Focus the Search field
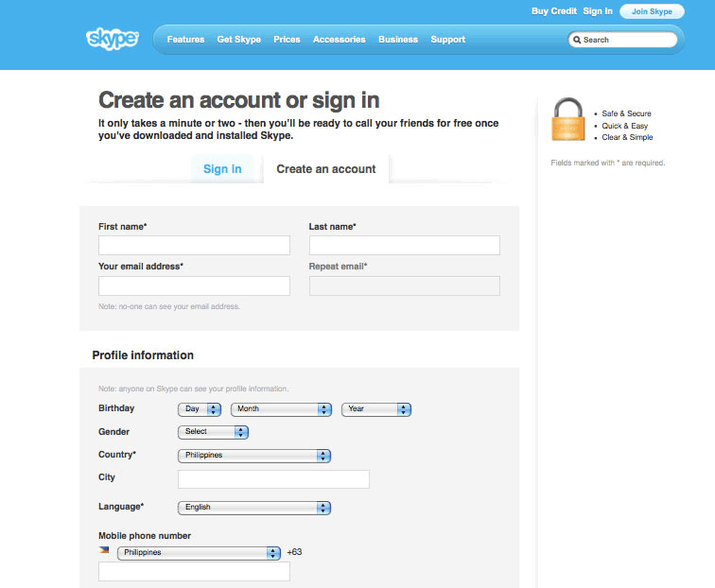 tap(622, 40)
